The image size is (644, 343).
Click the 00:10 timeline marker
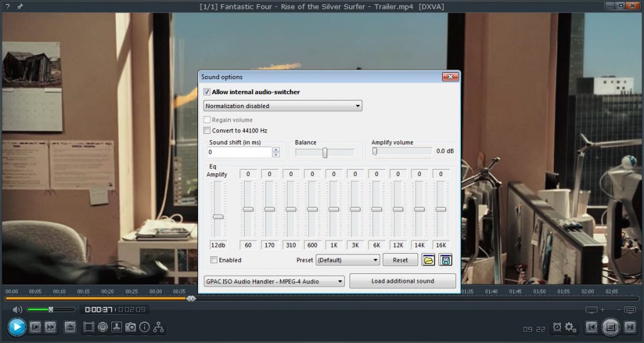pyautogui.click(x=59, y=291)
